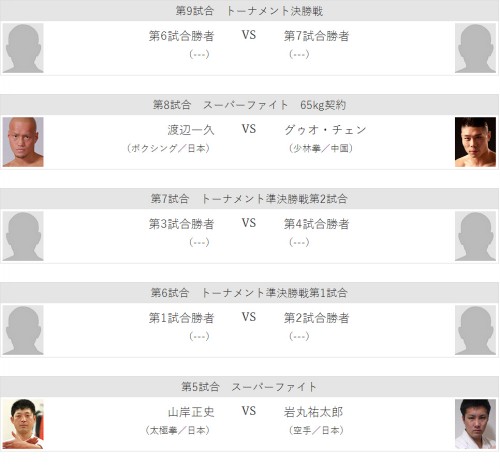Click the 第9試合 トーナメント決勝戦 header
The width and height of the screenshot is (500, 469).
click(x=249, y=11)
